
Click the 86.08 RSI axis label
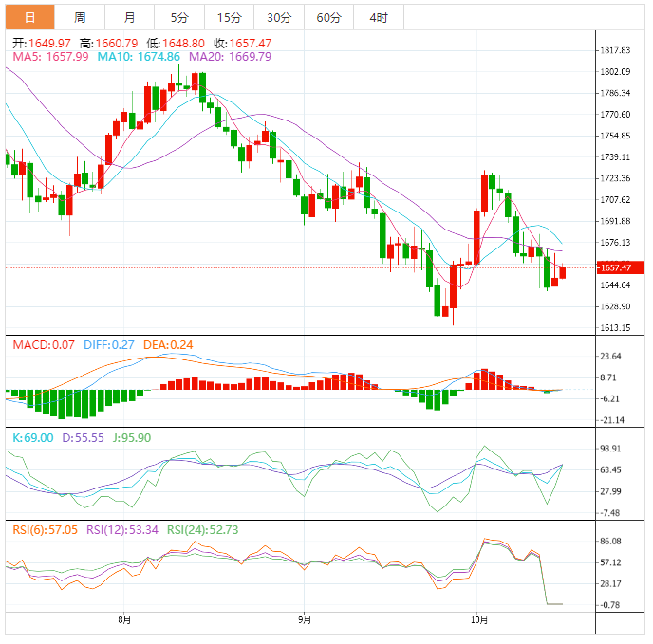(610, 542)
